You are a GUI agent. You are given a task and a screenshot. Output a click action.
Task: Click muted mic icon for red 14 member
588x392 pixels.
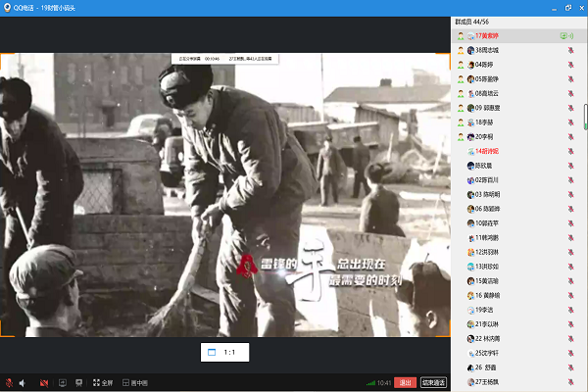click(570, 151)
